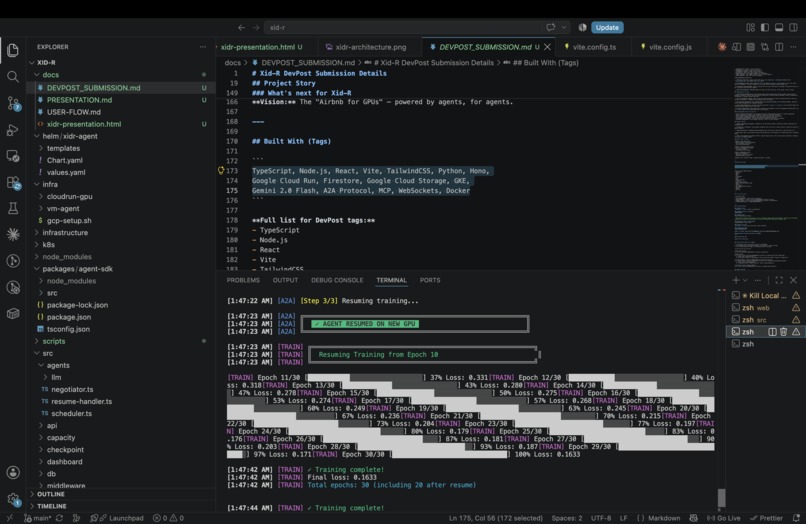Open Run and Debug view
This screenshot has width=806, height=524.
(x=13, y=130)
